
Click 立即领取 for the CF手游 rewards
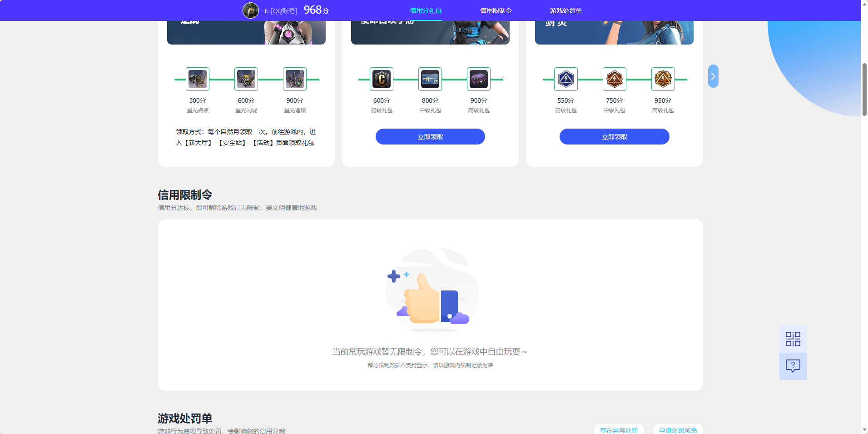tap(430, 136)
